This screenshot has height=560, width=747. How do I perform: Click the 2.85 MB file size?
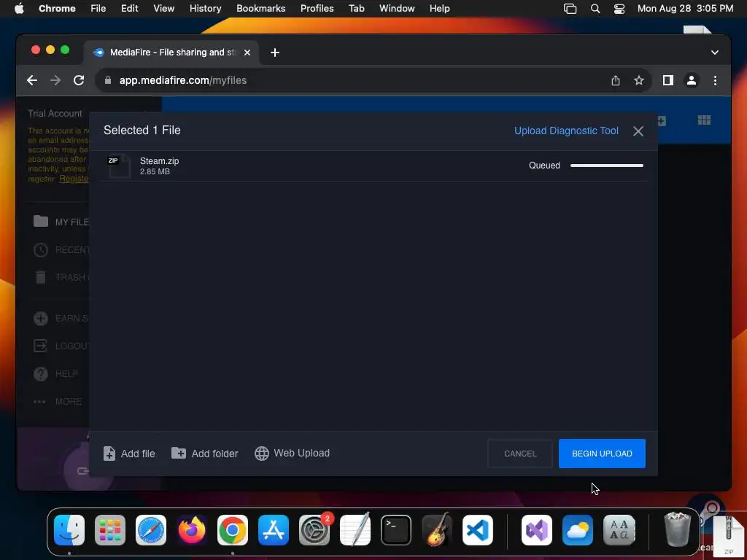155,171
